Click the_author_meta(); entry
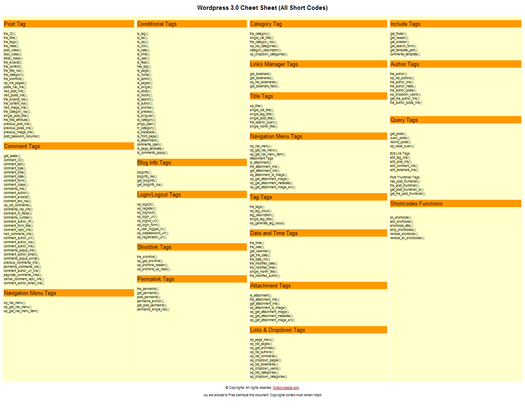 403,86
